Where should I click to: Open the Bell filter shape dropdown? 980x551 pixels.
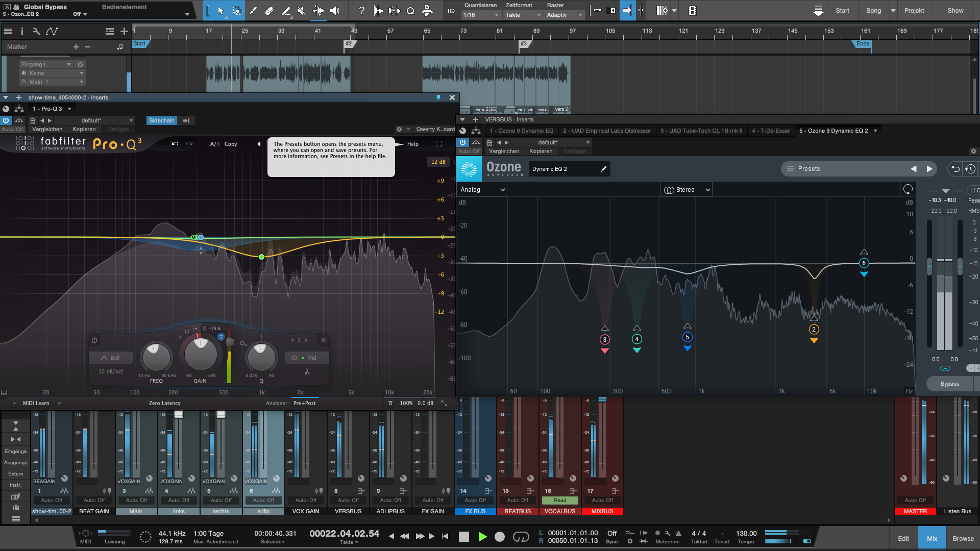pos(111,358)
